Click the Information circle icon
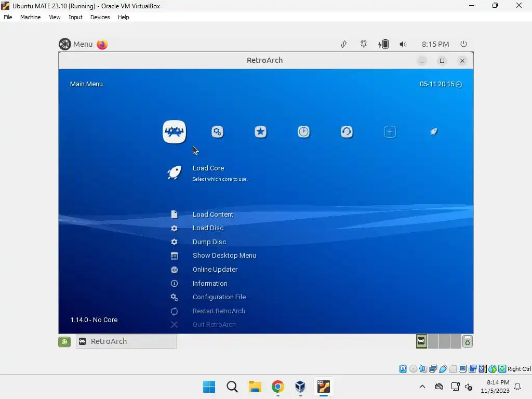This screenshot has width=532, height=399. point(174,283)
